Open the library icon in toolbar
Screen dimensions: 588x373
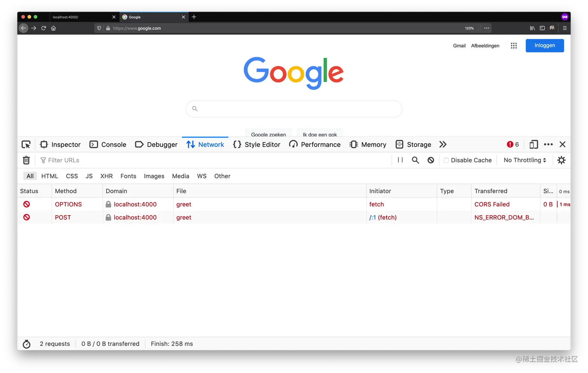pos(532,28)
